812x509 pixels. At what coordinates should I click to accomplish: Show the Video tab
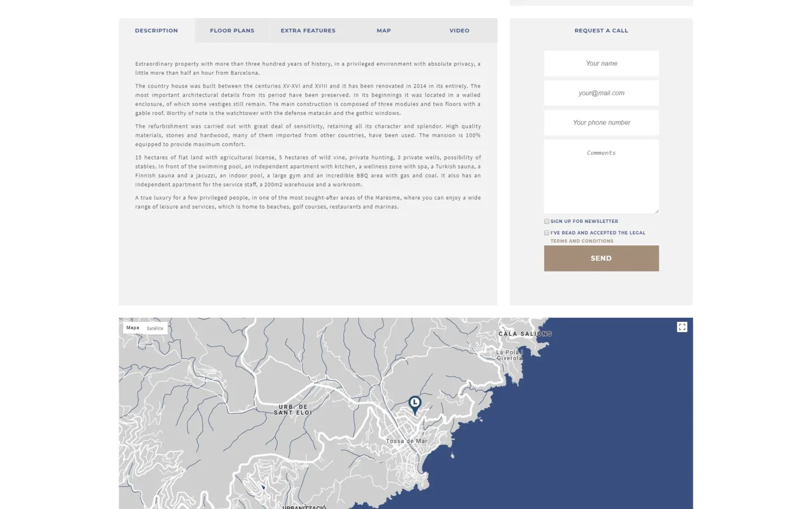pos(459,31)
